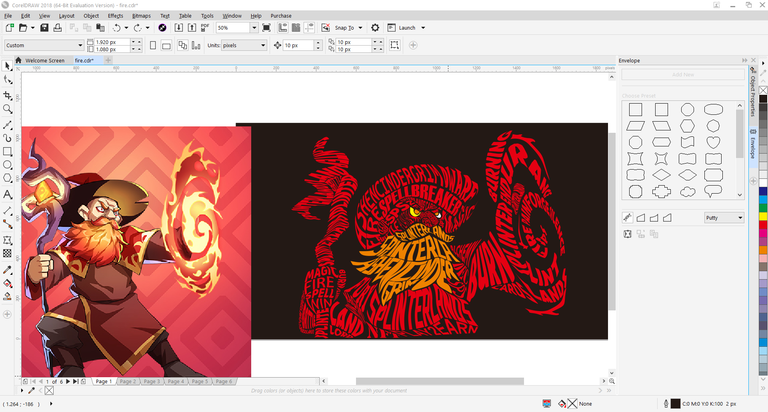Select the Ellipse tool
Image resolution: width=768 pixels, height=412 pixels.
7,165
